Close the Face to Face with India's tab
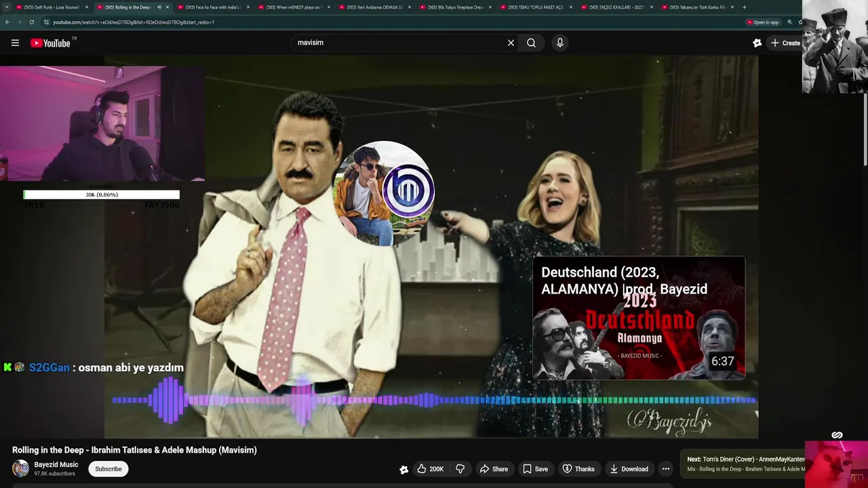The width and height of the screenshot is (868, 488). (248, 7)
